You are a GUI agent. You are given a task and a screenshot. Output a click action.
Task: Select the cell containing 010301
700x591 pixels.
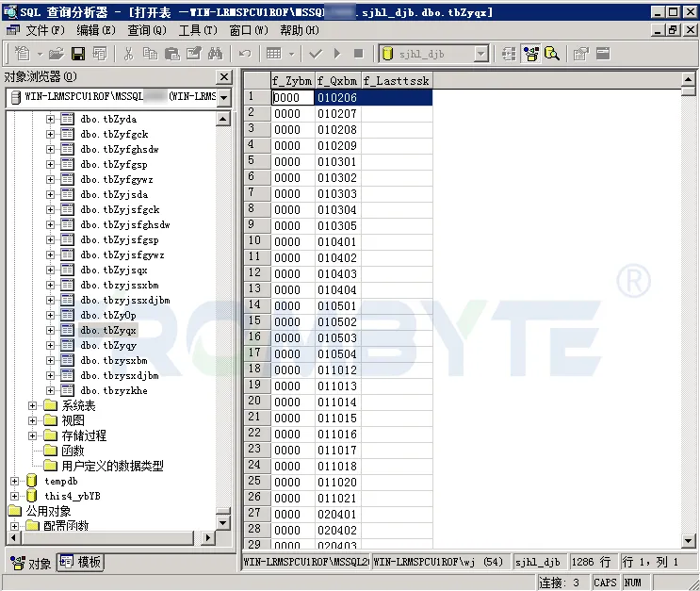[x=338, y=162]
